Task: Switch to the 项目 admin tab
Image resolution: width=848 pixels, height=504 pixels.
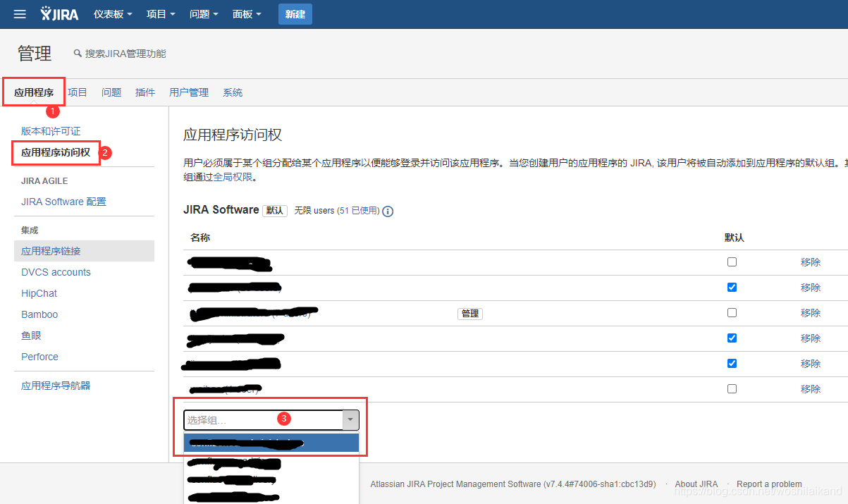Action: tap(78, 92)
